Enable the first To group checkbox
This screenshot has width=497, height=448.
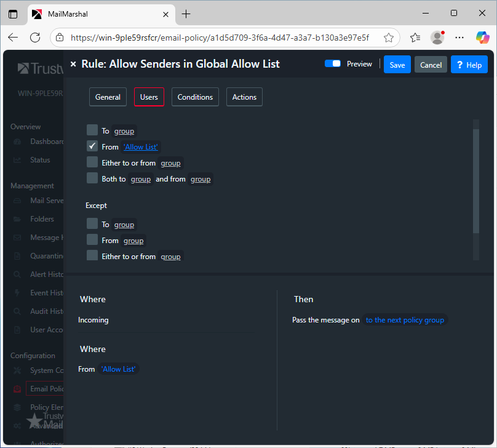92,130
